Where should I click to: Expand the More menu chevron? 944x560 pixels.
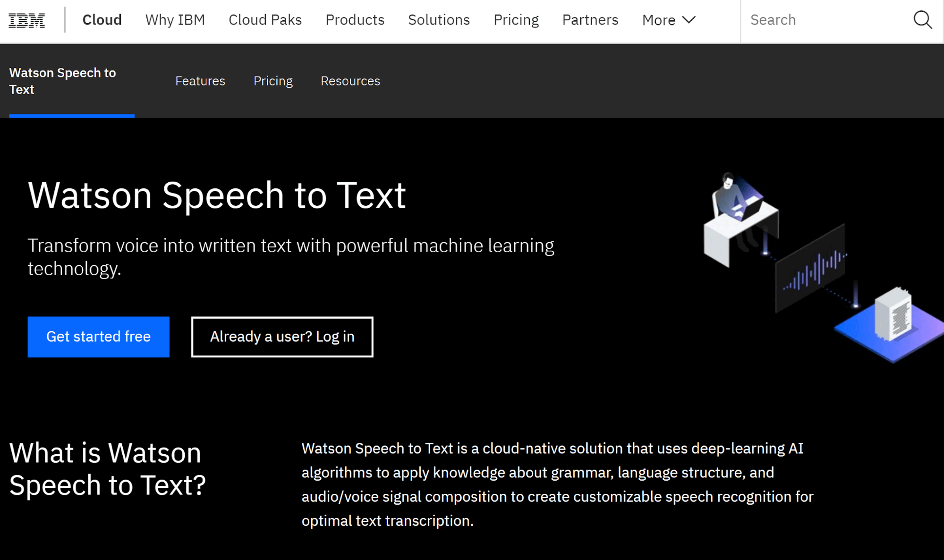[x=689, y=20]
